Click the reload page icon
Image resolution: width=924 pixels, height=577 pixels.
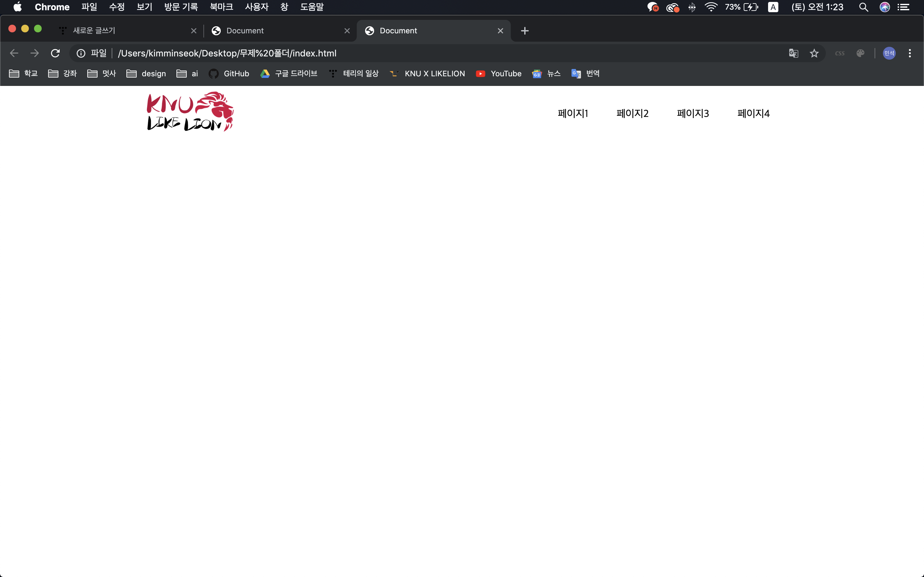[56, 53]
